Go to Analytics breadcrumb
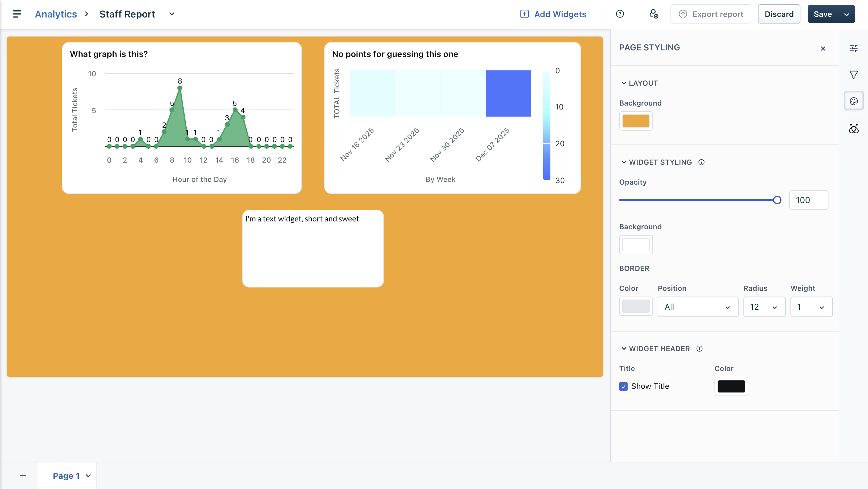Screen dimensions: 868x489 tap(56, 14)
